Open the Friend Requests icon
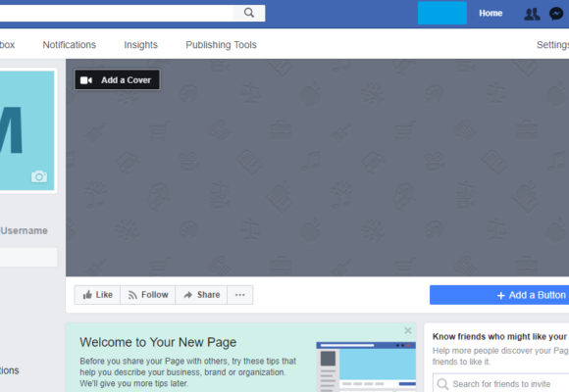The width and height of the screenshot is (569, 392). coord(532,14)
